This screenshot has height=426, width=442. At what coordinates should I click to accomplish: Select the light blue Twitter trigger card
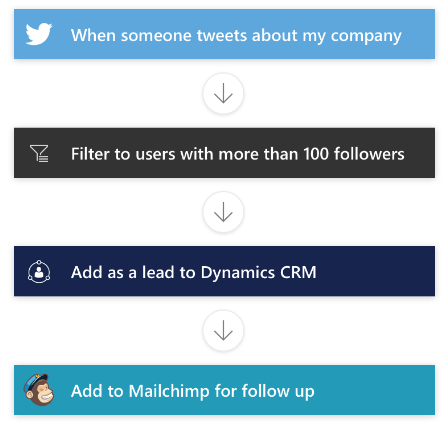click(x=224, y=34)
